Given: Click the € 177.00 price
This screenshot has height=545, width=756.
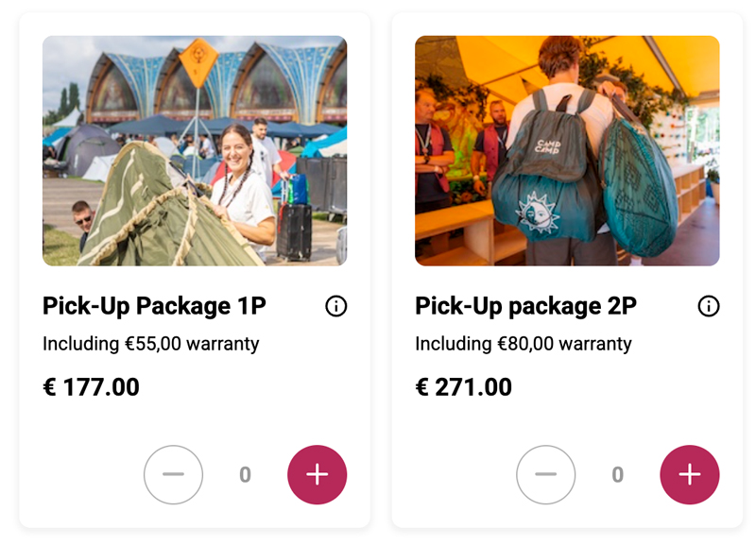Looking at the screenshot, I should (x=91, y=387).
